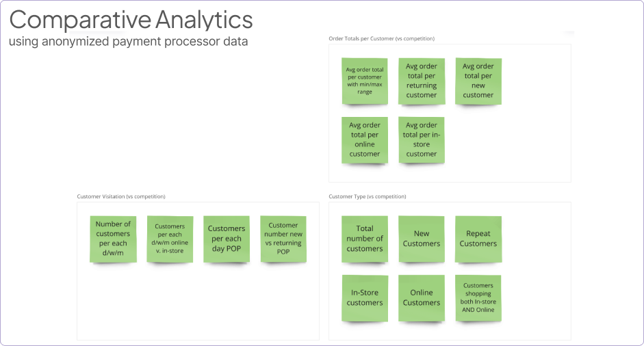Select the shopping both In-Store AND Online note
The height and width of the screenshot is (346, 644).
[x=478, y=298]
